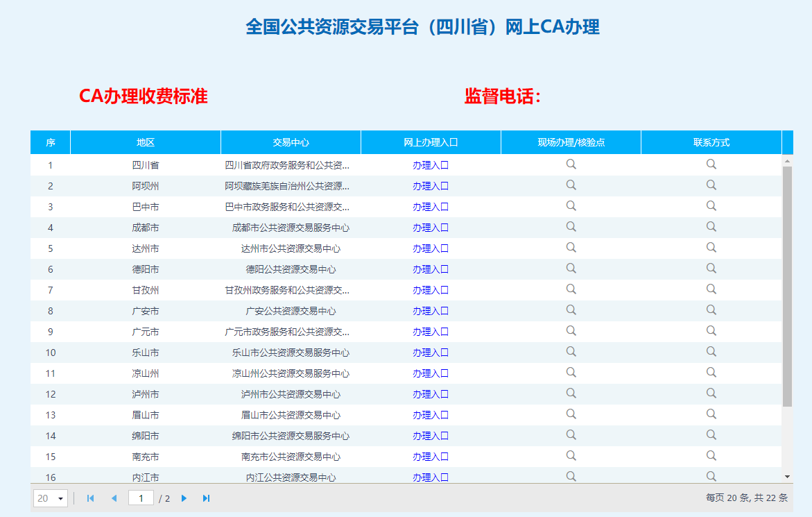Screen dimensions: 812x517
Task: Click the 交易中心 column header
Action: click(x=291, y=142)
